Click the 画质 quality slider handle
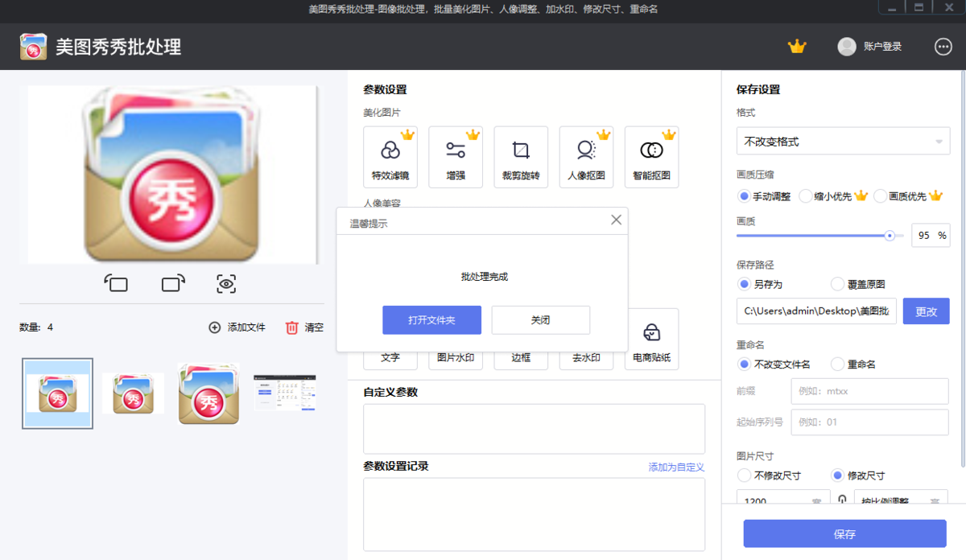Screen dimensions: 966x560 890,236
